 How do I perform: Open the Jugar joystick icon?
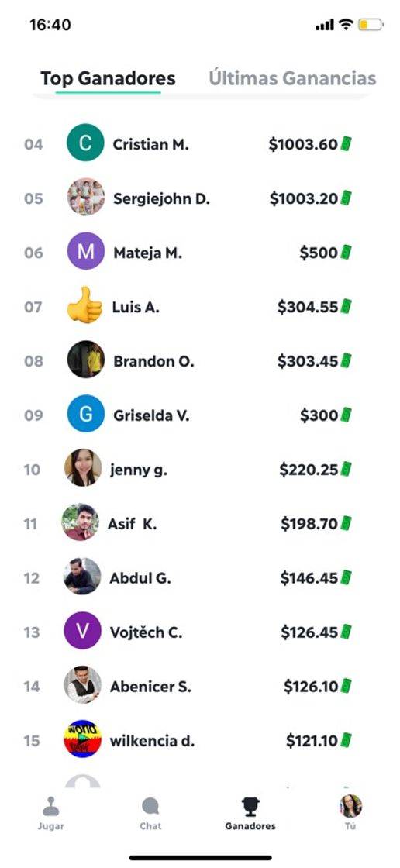tap(51, 806)
